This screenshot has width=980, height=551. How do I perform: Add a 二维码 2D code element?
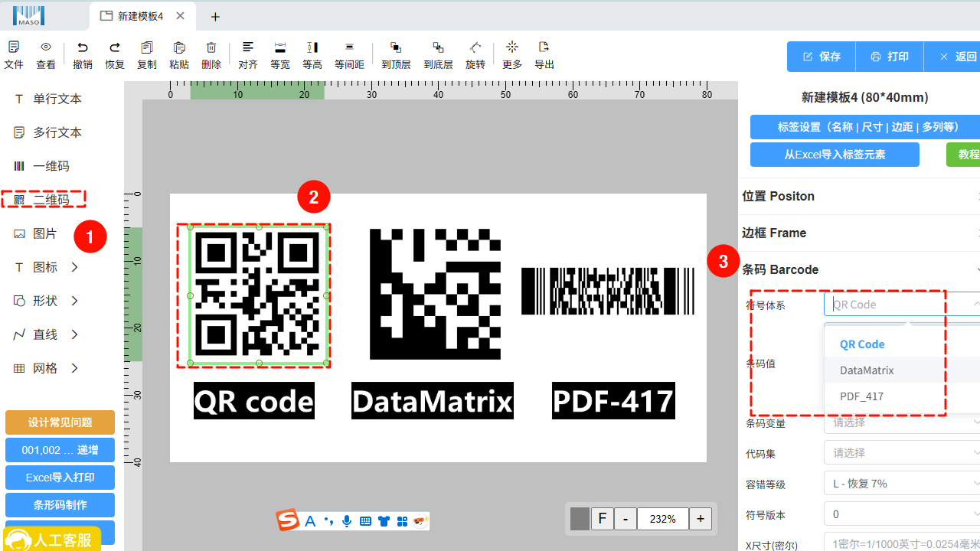pos(42,200)
